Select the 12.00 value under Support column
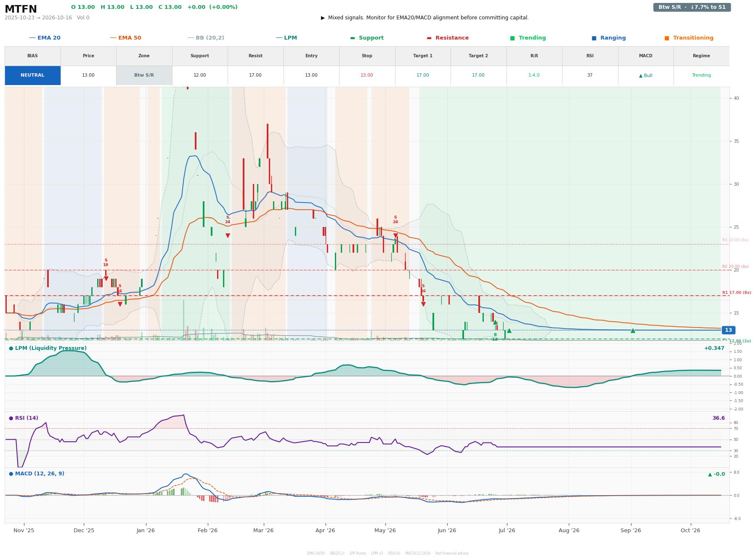 pyautogui.click(x=200, y=75)
